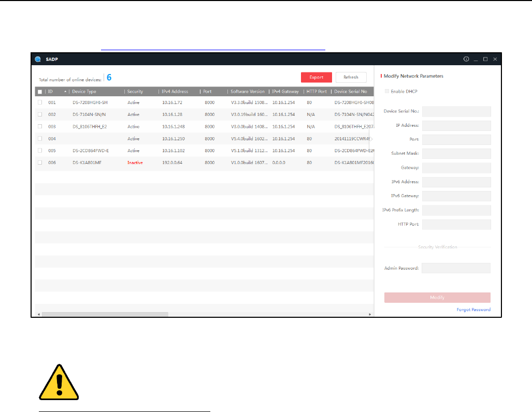Screen dimensions: 532x412
Task: Click the Refresh button
Action: click(351, 77)
